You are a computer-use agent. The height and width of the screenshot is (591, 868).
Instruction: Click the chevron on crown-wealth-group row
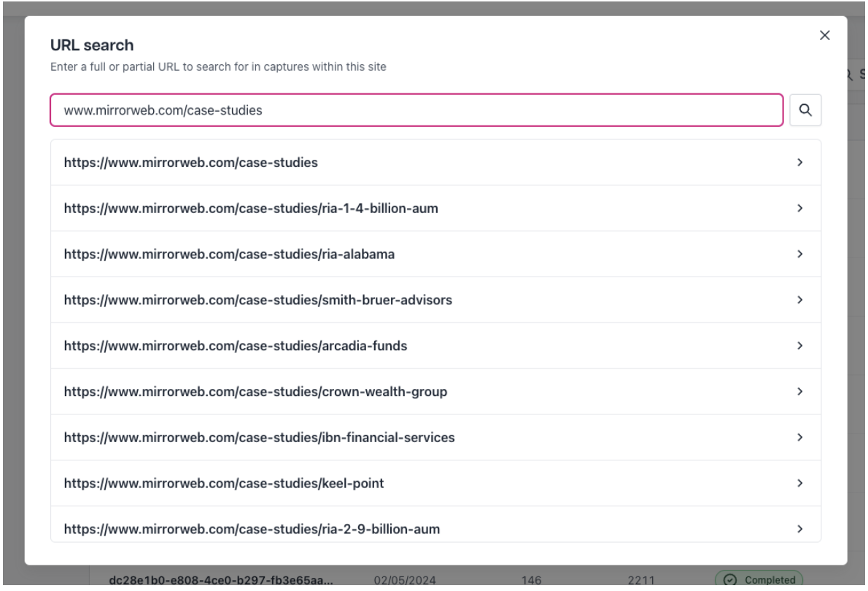[x=800, y=392]
